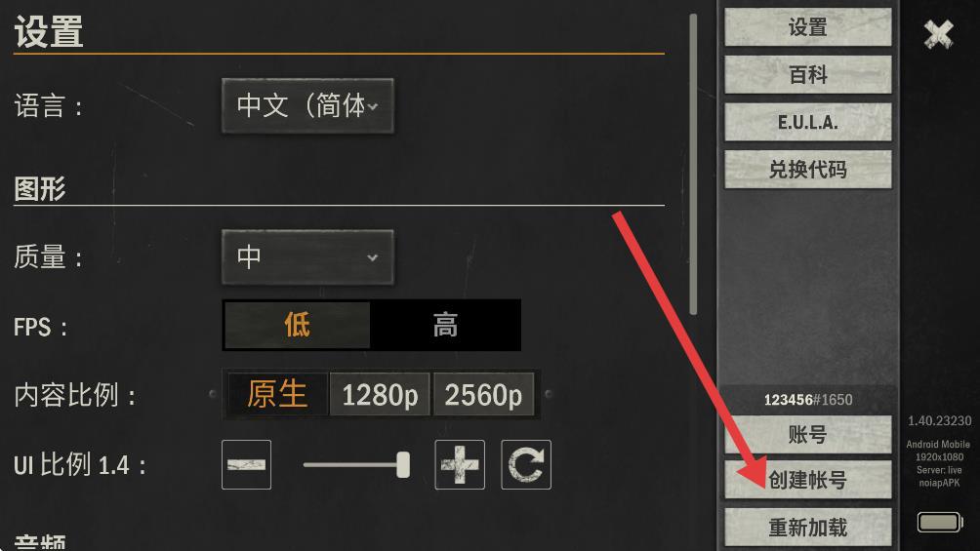This screenshot has width=980, height=551.
Task: Open the E.U.L.A. page
Action: click(808, 123)
